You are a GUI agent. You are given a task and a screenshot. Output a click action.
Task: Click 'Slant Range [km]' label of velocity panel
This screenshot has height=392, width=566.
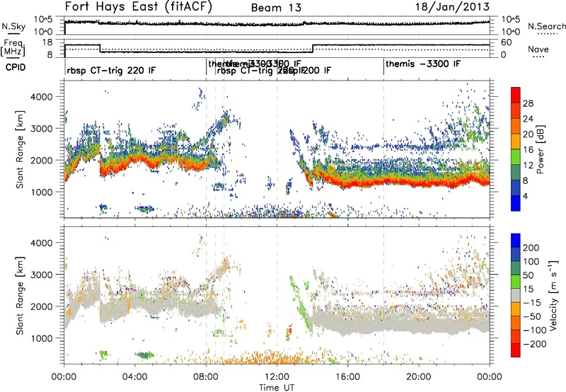click(x=20, y=295)
